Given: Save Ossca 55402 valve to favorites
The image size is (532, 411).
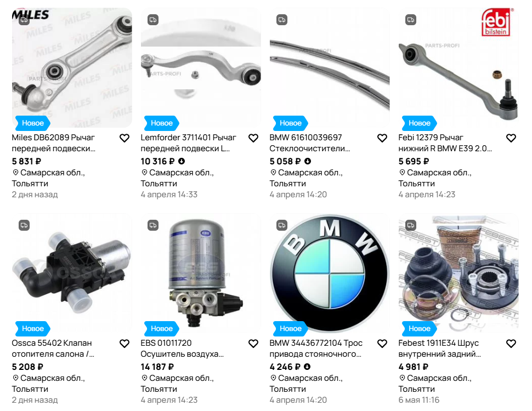Looking at the screenshot, I should point(124,344).
